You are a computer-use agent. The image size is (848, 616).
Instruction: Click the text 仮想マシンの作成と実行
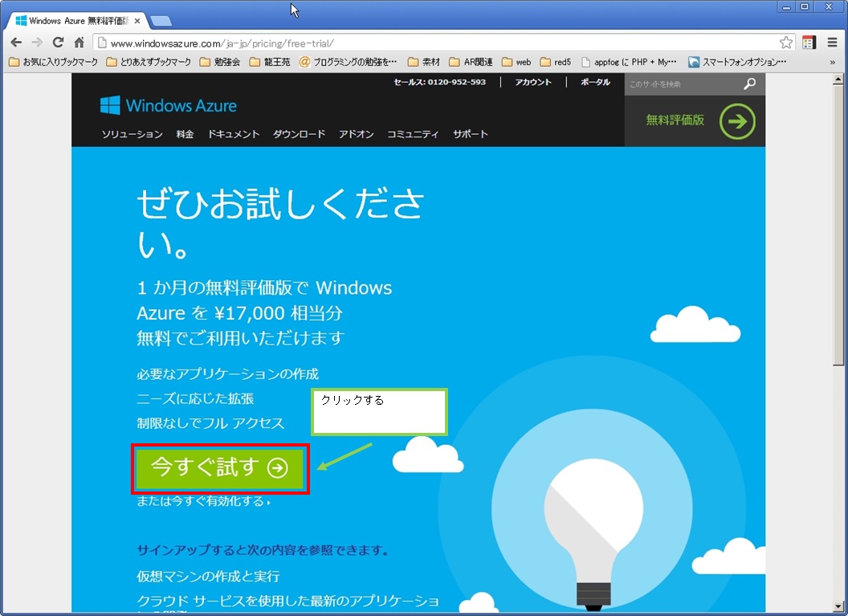(x=208, y=577)
